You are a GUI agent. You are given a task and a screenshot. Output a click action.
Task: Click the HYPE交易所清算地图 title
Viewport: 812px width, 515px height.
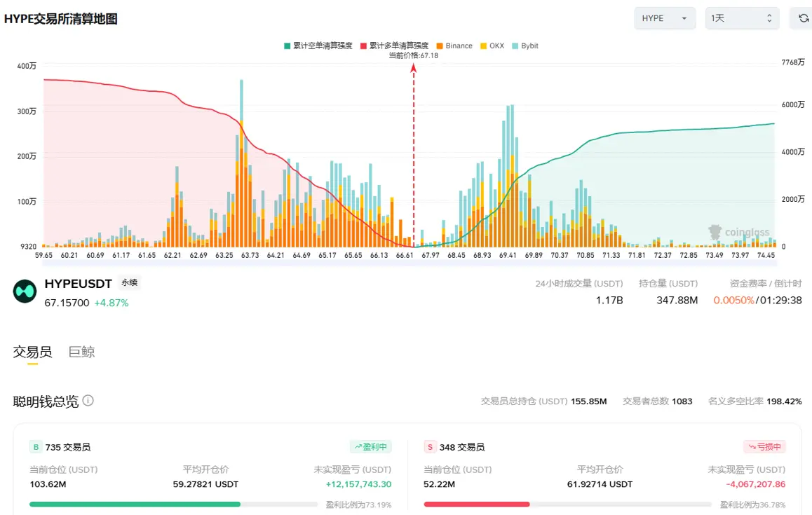pyautogui.click(x=60, y=19)
